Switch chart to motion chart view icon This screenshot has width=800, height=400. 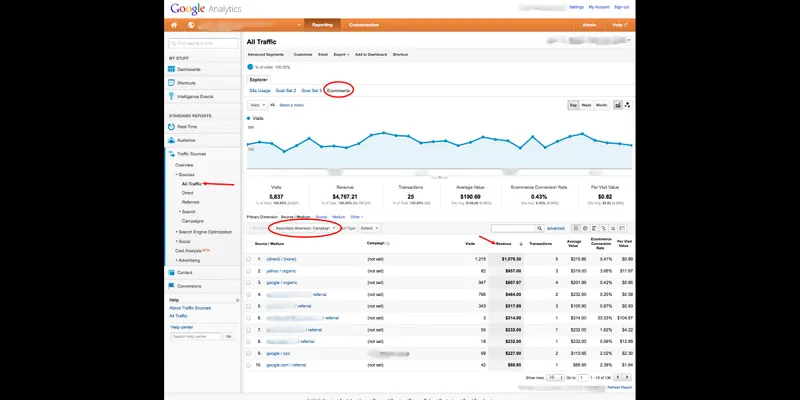(627, 105)
